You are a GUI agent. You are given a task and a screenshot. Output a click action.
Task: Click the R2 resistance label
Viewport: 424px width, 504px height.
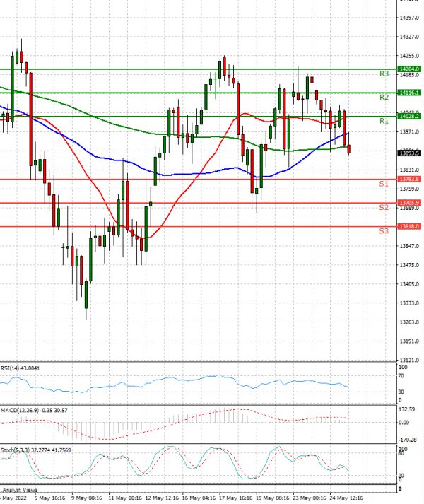coord(384,98)
